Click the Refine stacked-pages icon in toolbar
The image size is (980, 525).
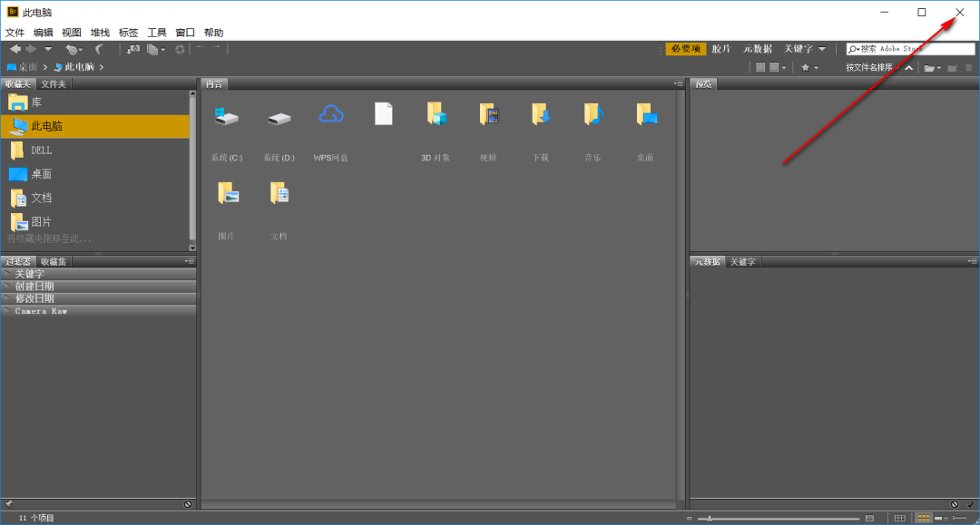153,49
